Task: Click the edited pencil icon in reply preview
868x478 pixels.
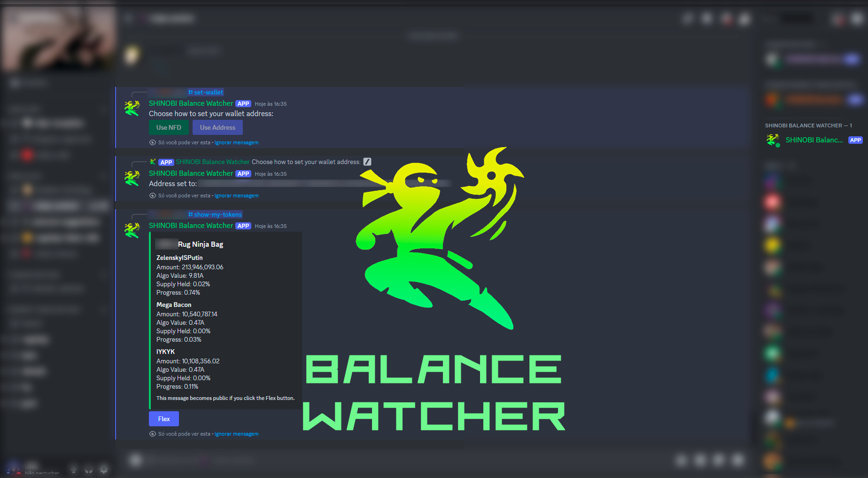Action: 367,162
